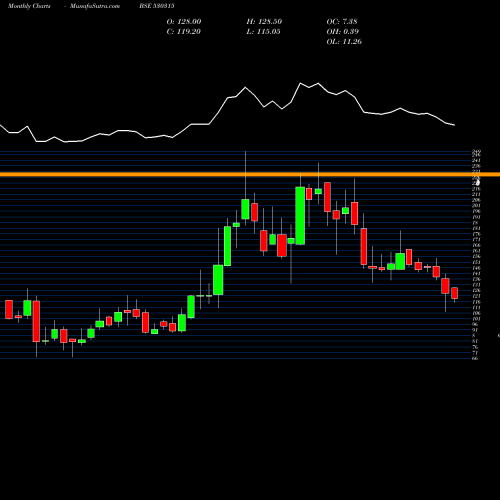Click the open value "O: 128.00"
500x500 pixels.
click(x=184, y=21)
